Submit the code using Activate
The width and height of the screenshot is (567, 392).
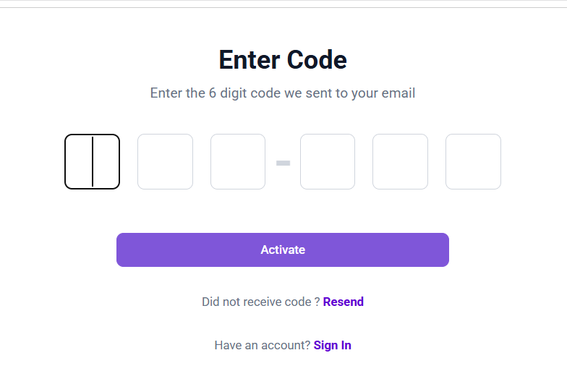pyautogui.click(x=283, y=250)
